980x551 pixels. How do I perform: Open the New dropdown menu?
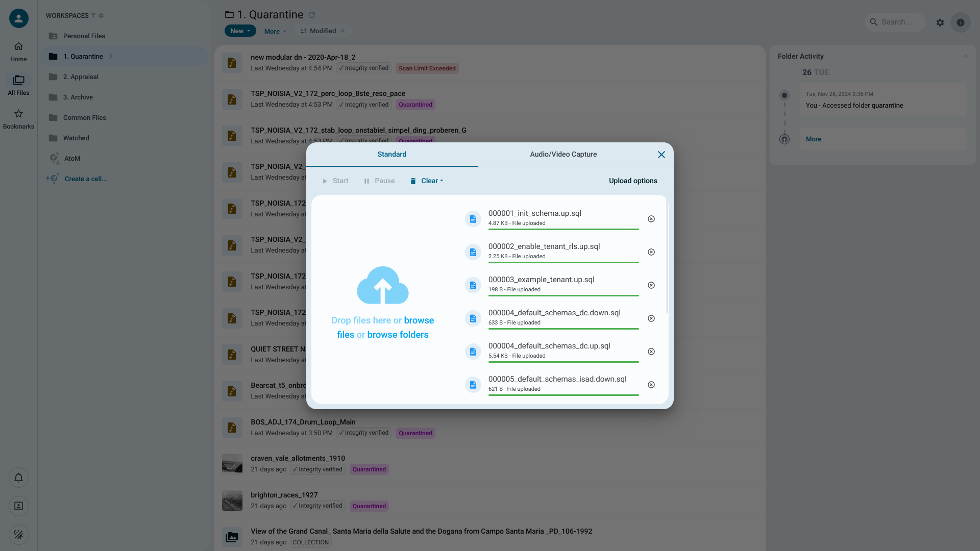(239, 31)
